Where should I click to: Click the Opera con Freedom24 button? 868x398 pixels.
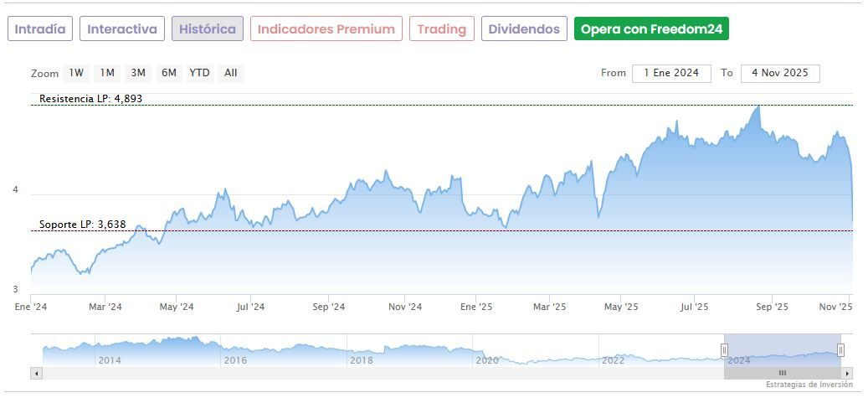pyautogui.click(x=651, y=29)
